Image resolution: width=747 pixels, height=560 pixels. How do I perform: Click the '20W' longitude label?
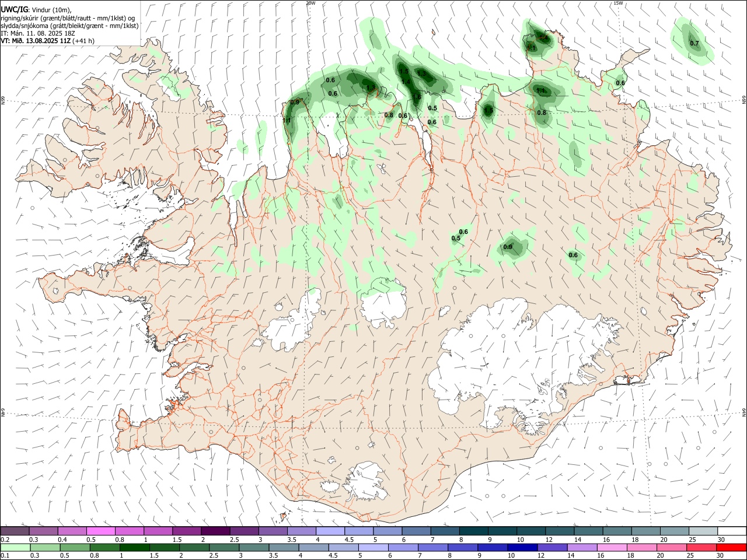coord(310,3)
